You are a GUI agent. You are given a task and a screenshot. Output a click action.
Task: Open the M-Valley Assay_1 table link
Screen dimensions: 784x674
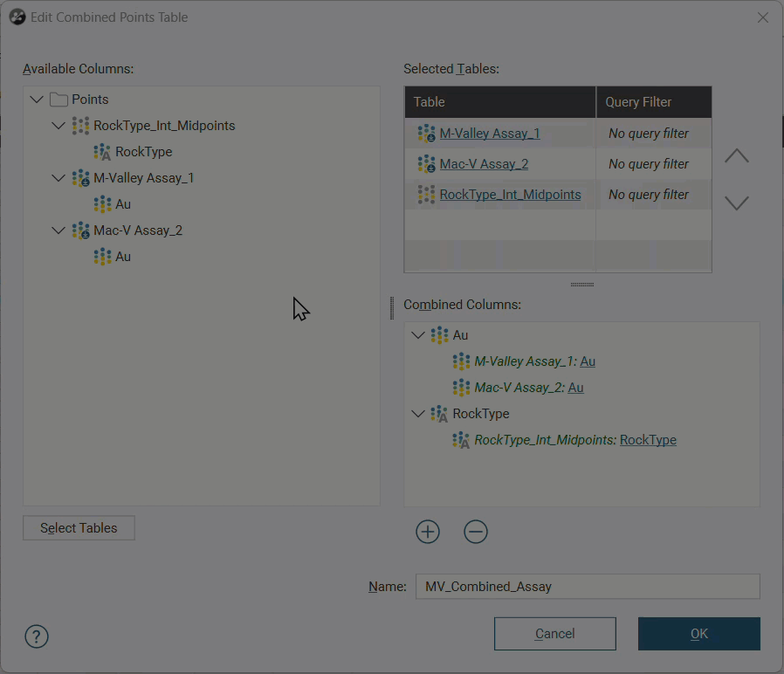pos(489,134)
